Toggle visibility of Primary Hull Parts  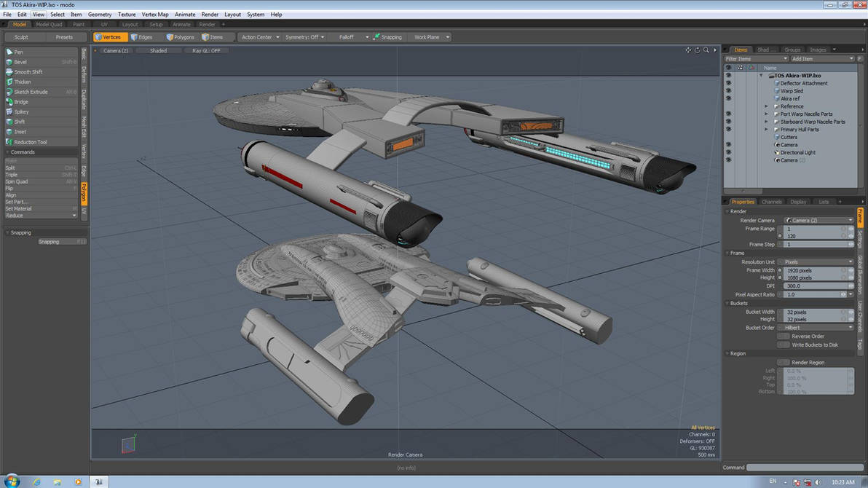pyautogui.click(x=728, y=130)
